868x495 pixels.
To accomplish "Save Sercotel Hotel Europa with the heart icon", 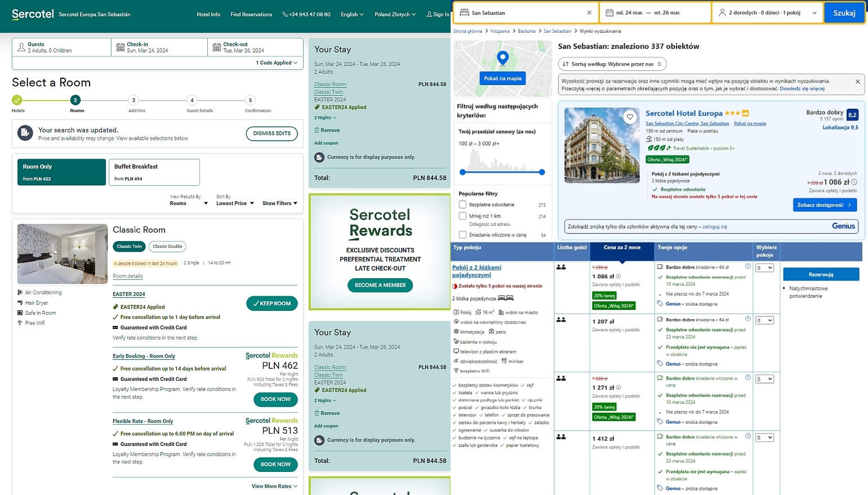I will [x=630, y=117].
